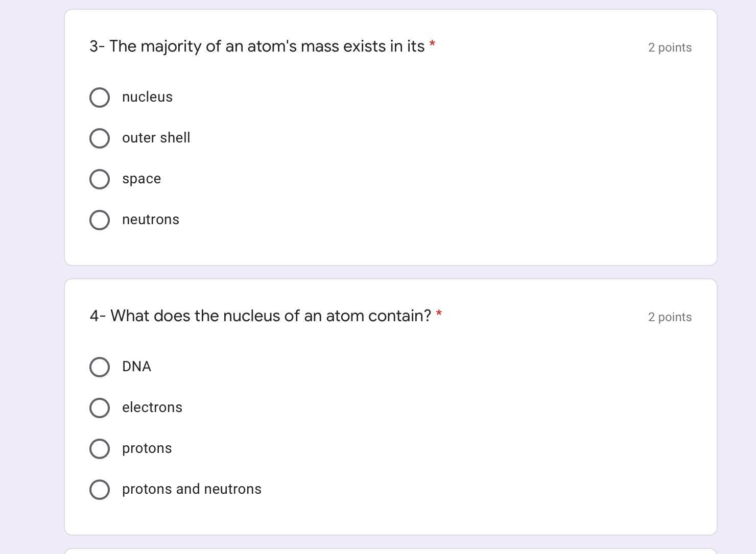
Task: Mark the "neutrons" radio button in question 3
Action: point(100,220)
